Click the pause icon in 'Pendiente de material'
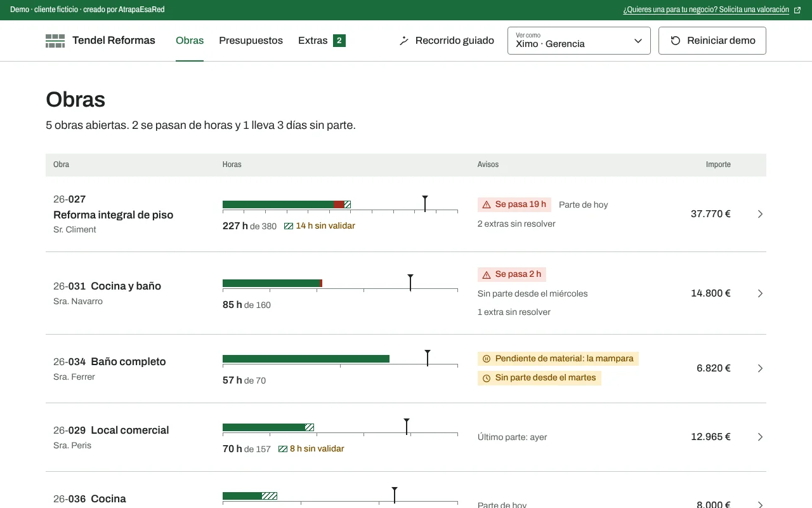Screen dimensions: 812x508 [x=487, y=359]
